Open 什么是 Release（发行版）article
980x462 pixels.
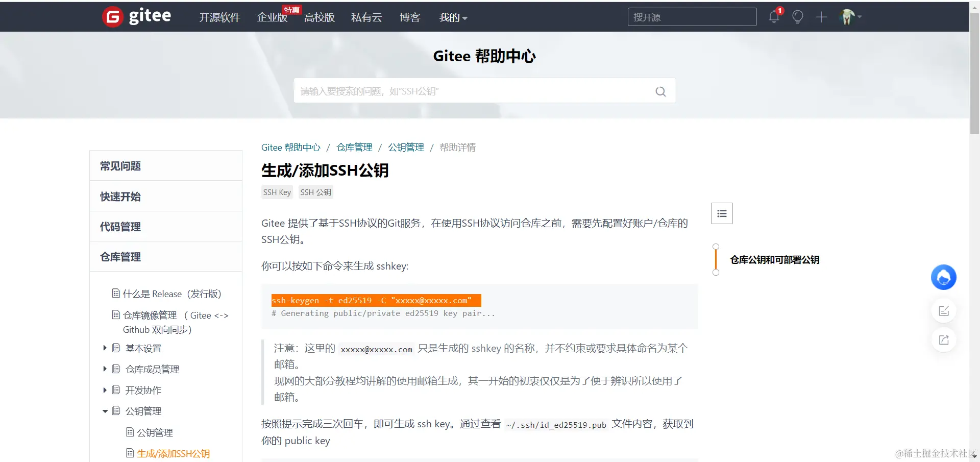(172, 294)
